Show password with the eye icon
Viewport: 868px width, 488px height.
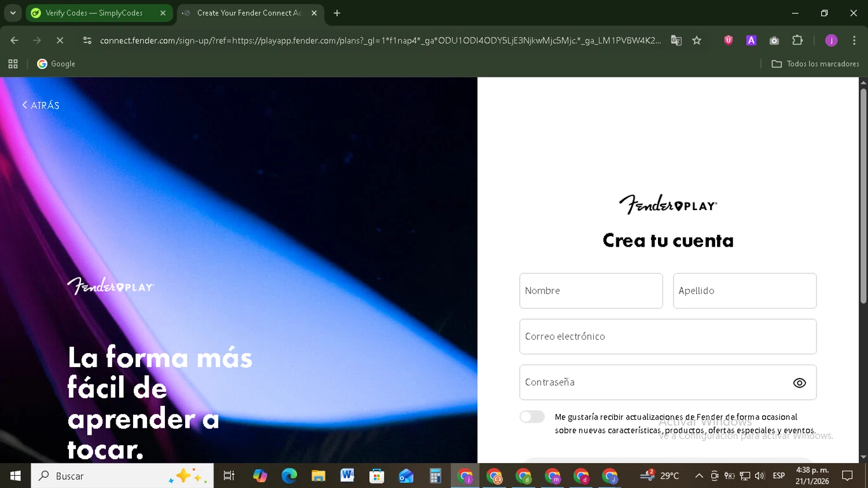[x=799, y=383]
